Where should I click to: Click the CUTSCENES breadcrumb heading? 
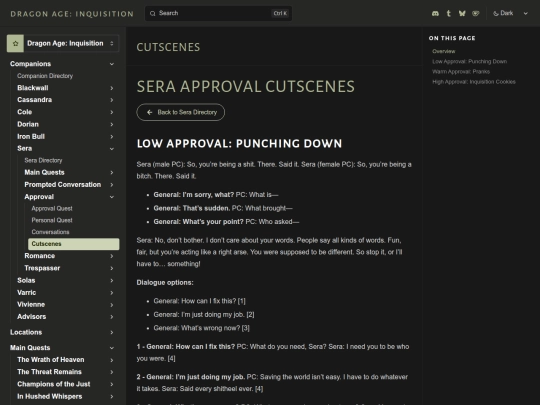(x=168, y=47)
